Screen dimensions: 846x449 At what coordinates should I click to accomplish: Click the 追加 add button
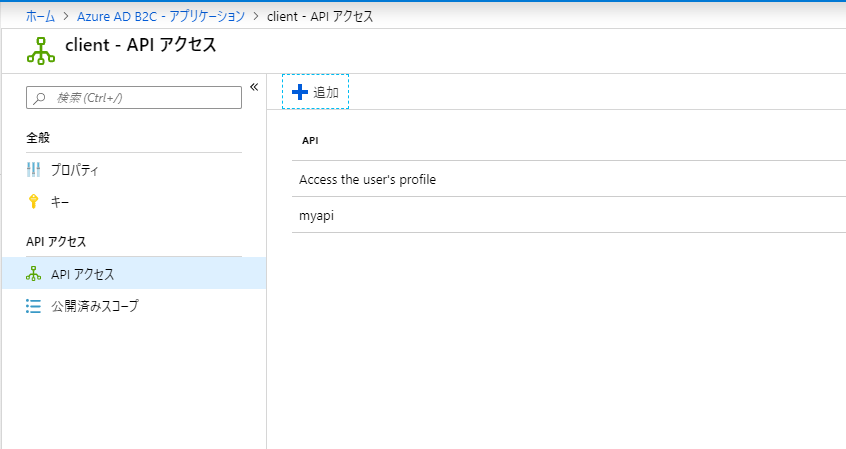click(x=316, y=92)
